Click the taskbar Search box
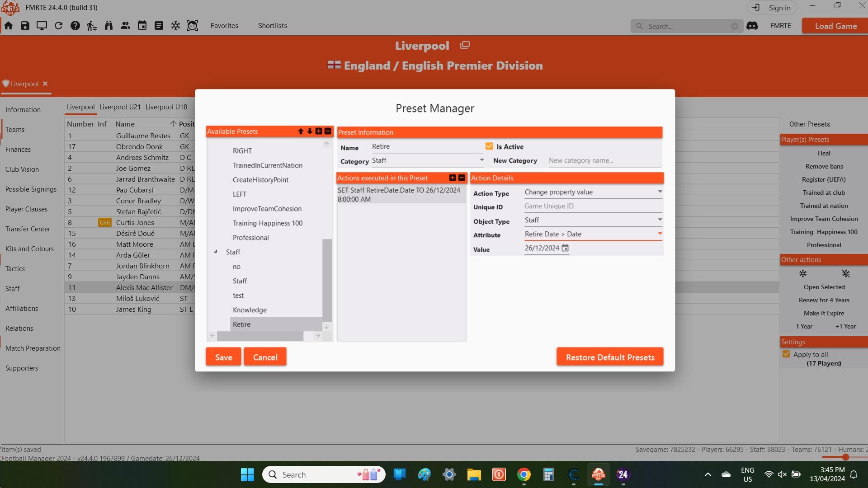The image size is (868, 488). (x=324, y=474)
